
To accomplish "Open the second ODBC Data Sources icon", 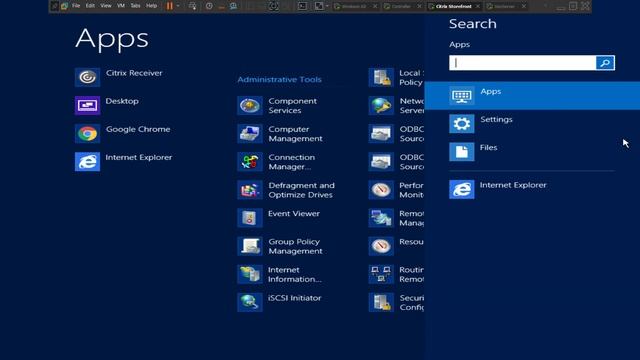I will (x=381, y=162).
